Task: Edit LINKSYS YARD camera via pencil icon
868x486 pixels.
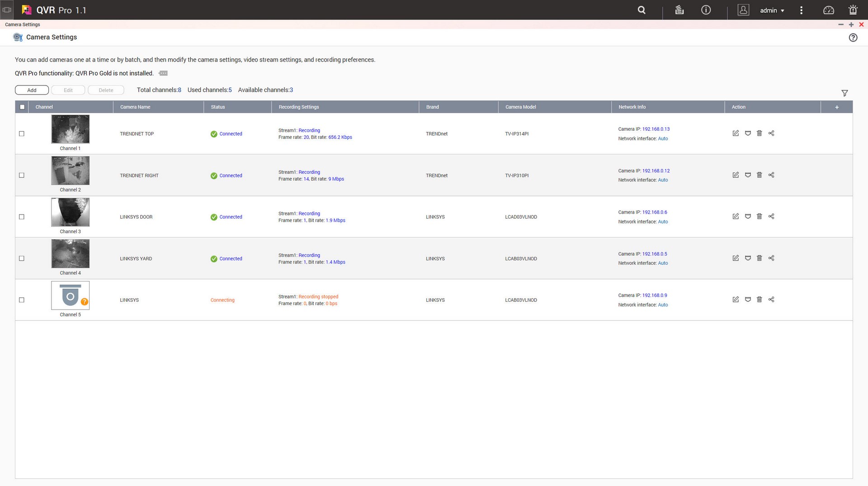Action: coord(736,258)
